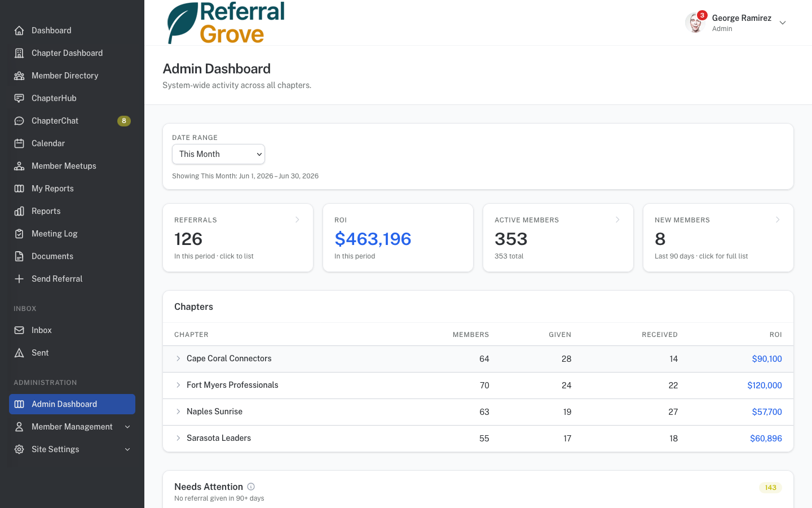Click the Inbox envelope icon
This screenshot has width=812, height=508.
coord(19,330)
